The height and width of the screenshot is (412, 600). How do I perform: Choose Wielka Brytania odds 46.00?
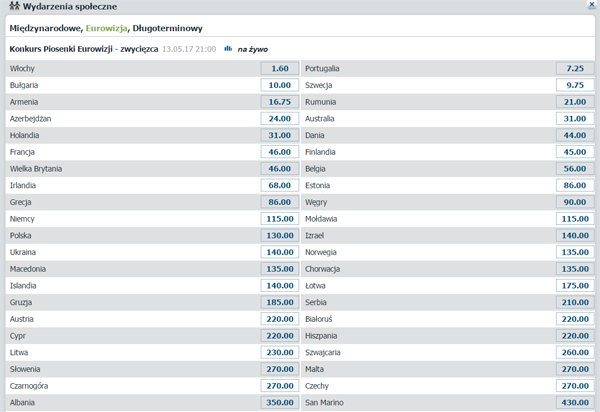(x=280, y=169)
